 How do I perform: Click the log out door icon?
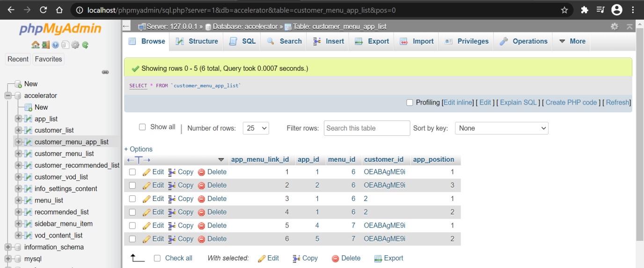click(x=45, y=45)
